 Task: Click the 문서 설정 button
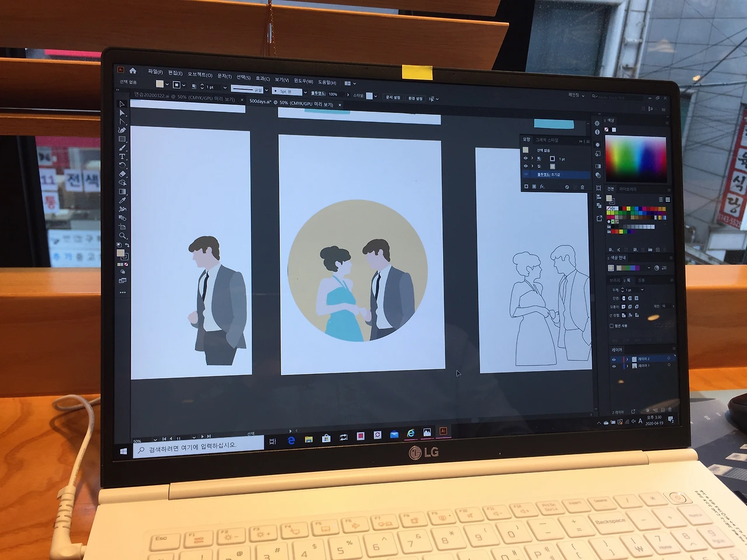[x=393, y=97]
